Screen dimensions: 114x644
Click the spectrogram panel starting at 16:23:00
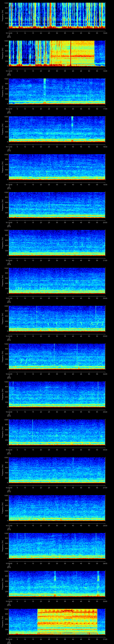tap(57, 356)
